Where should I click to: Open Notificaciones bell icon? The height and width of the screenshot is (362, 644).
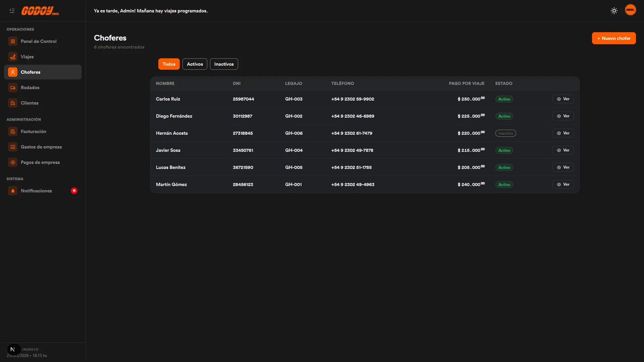(x=13, y=191)
